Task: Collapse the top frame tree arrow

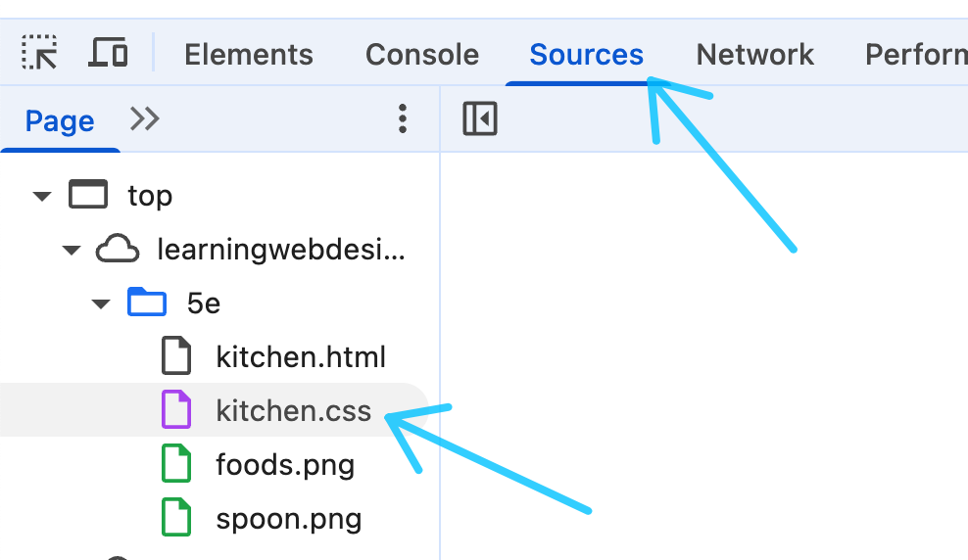Action: tap(42, 197)
